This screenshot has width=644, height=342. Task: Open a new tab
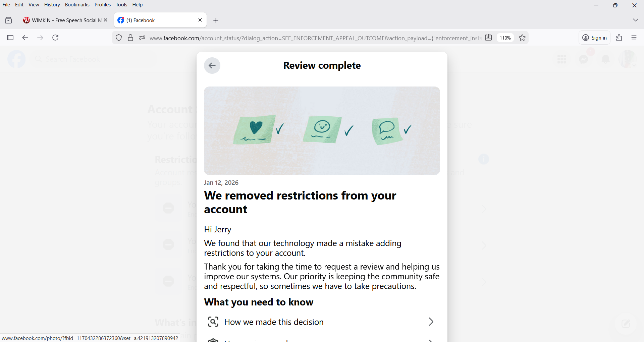click(x=216, y=20)
